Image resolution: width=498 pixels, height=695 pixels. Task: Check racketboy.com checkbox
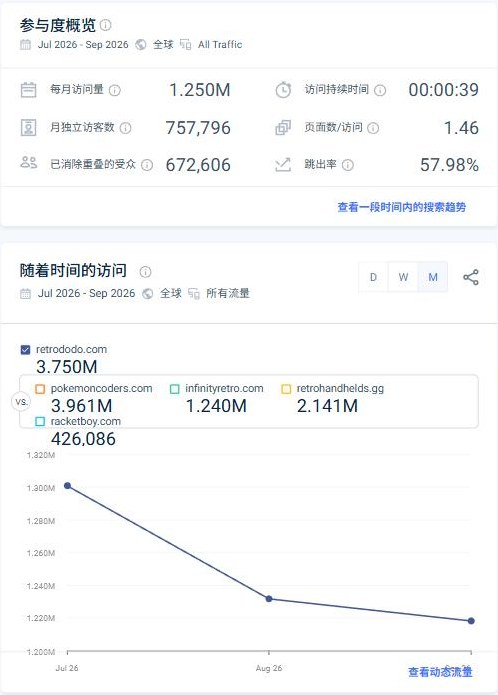[40, 422]
